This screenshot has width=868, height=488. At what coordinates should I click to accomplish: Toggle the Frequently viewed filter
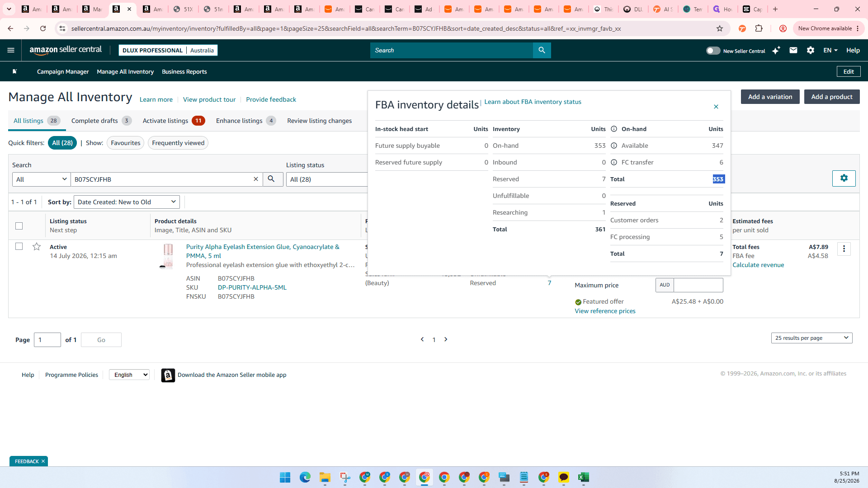tap(178, 143)
